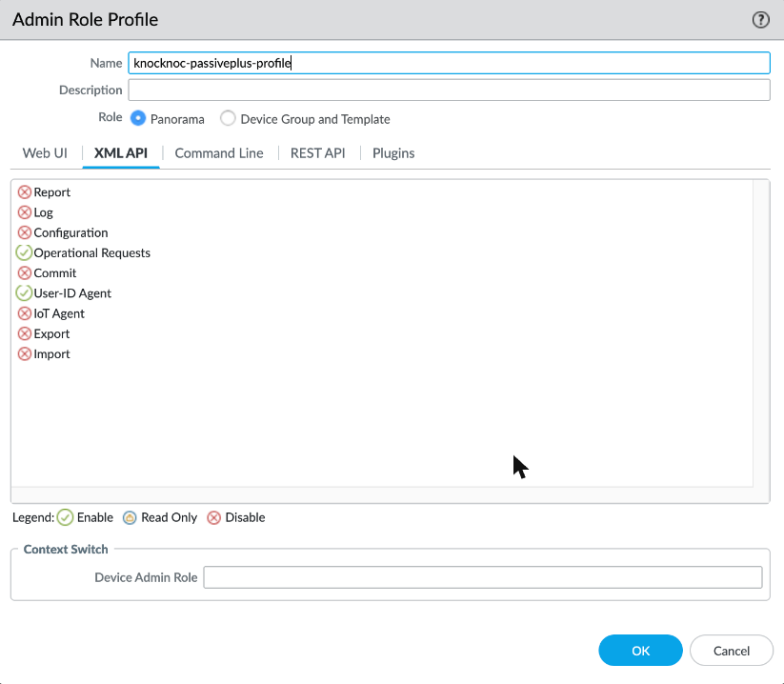Toggle the Import permission icon
784x684 pixels.
[24, 354]
